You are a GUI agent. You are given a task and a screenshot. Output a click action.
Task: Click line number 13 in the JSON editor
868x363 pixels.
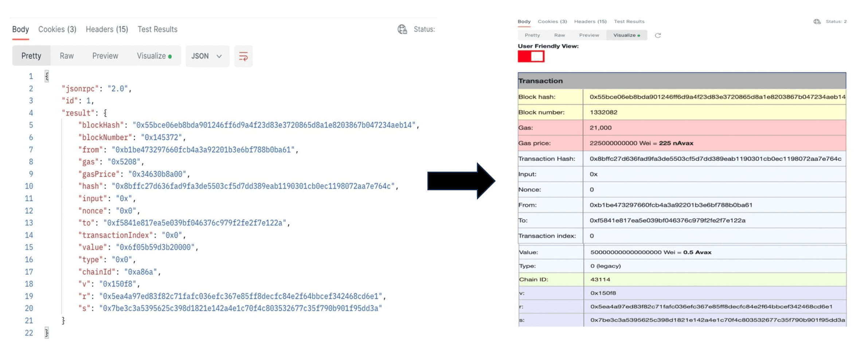coord(29,223)
